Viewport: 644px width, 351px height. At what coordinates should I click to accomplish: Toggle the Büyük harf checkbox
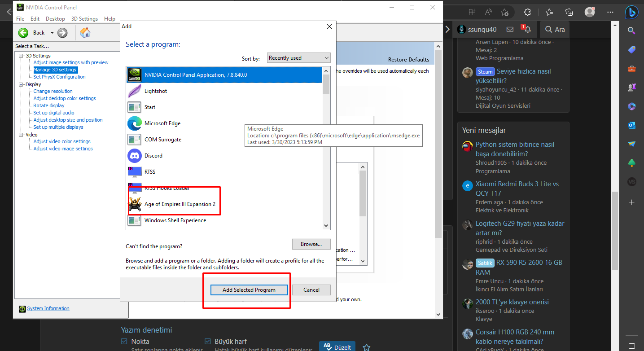[x=208, y=342]
